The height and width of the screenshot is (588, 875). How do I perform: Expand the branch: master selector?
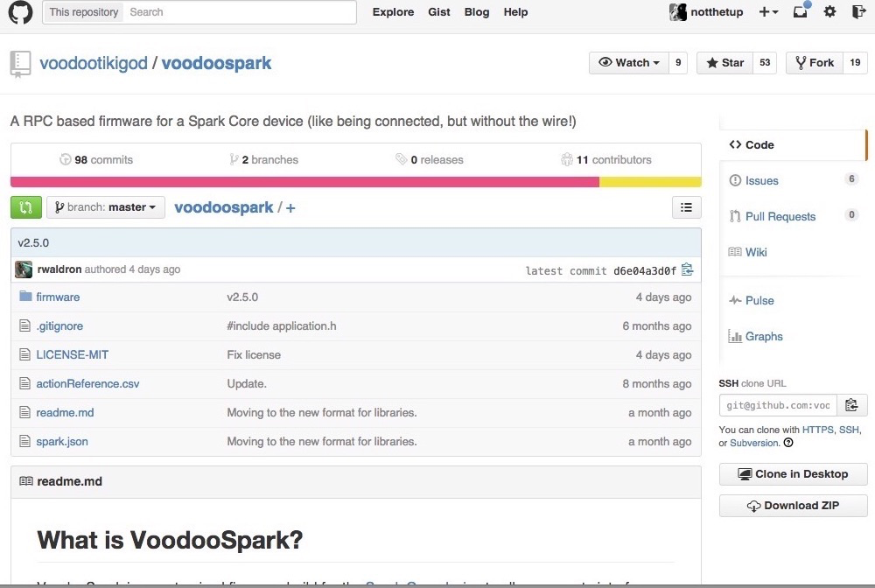[106, 207]
